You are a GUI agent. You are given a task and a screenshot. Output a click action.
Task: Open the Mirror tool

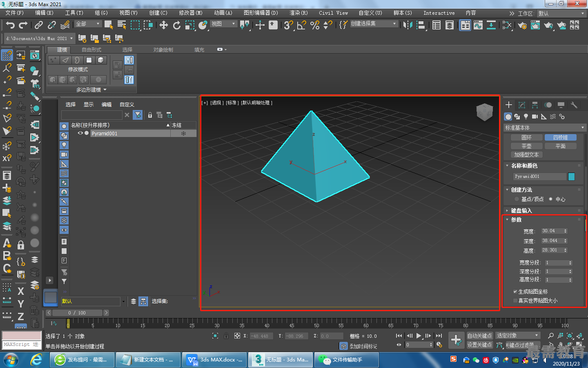point(408,25)
